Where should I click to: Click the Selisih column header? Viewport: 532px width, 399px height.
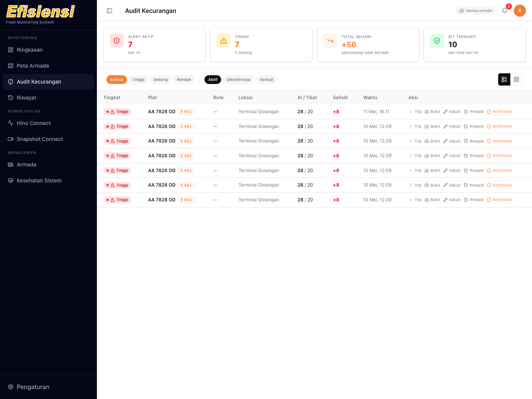[340, 98]
